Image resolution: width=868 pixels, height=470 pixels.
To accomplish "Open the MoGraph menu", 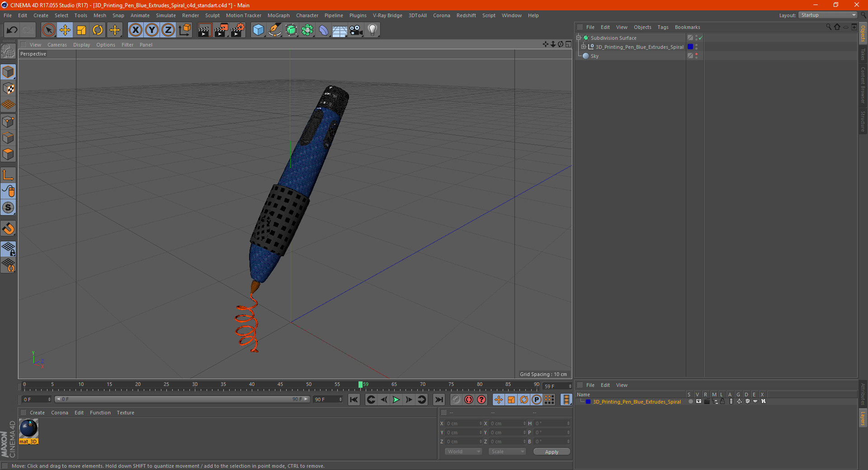I will click(x=278, y=15).
